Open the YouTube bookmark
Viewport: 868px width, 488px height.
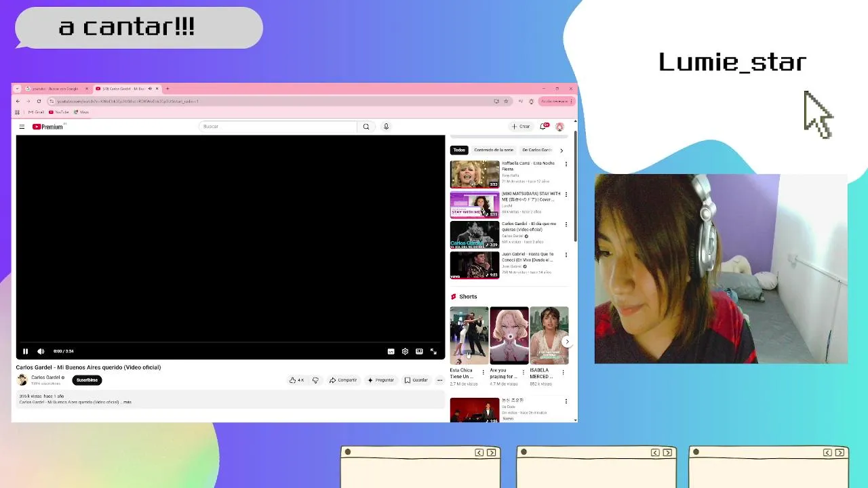(59, 112)
